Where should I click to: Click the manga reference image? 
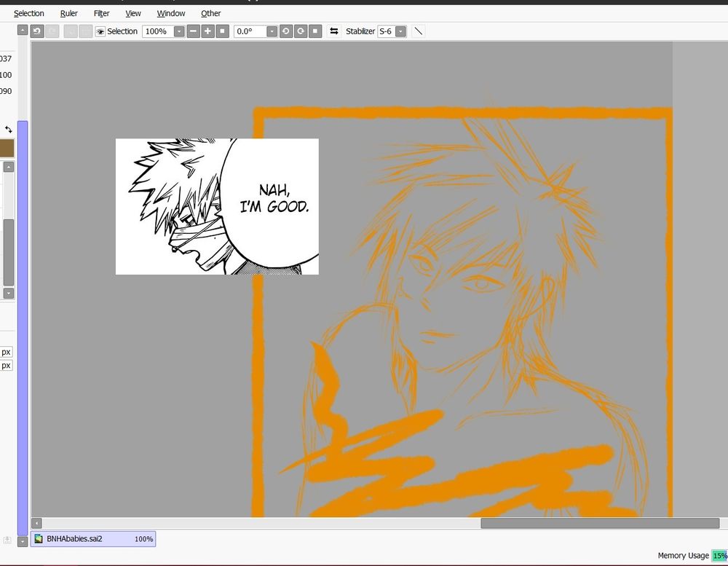[217, 206]
